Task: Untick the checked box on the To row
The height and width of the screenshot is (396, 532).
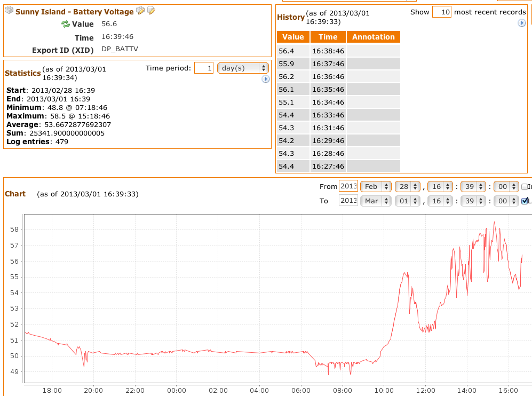Action: [x=525, y=201]
